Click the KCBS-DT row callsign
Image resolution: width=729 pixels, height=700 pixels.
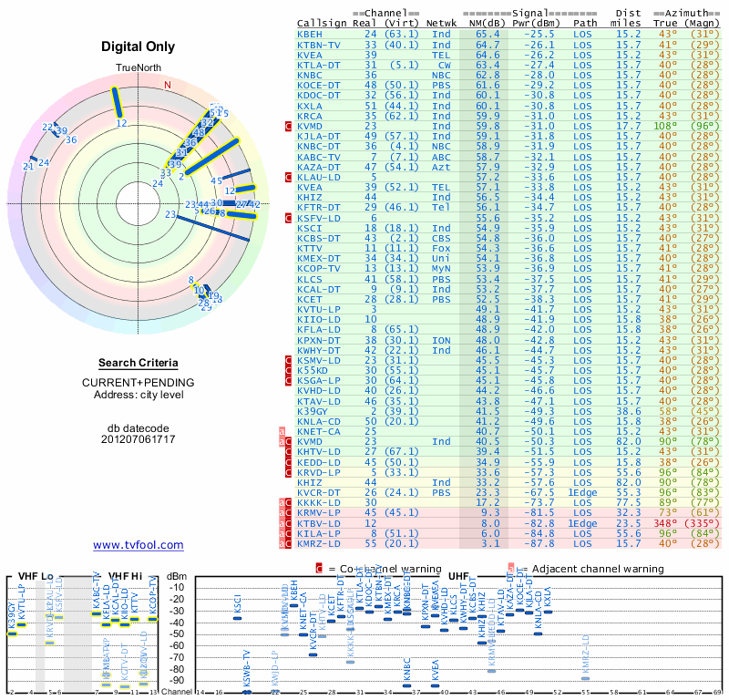318,238
